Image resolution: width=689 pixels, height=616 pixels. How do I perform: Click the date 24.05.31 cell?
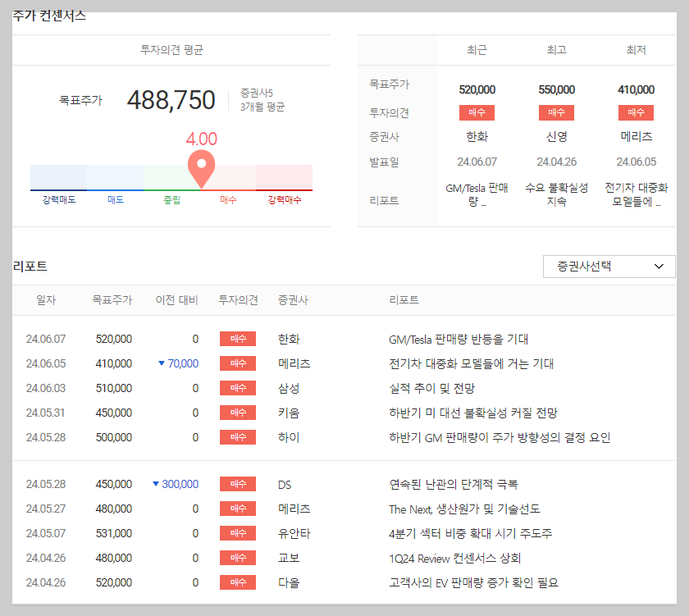point(46,413)
